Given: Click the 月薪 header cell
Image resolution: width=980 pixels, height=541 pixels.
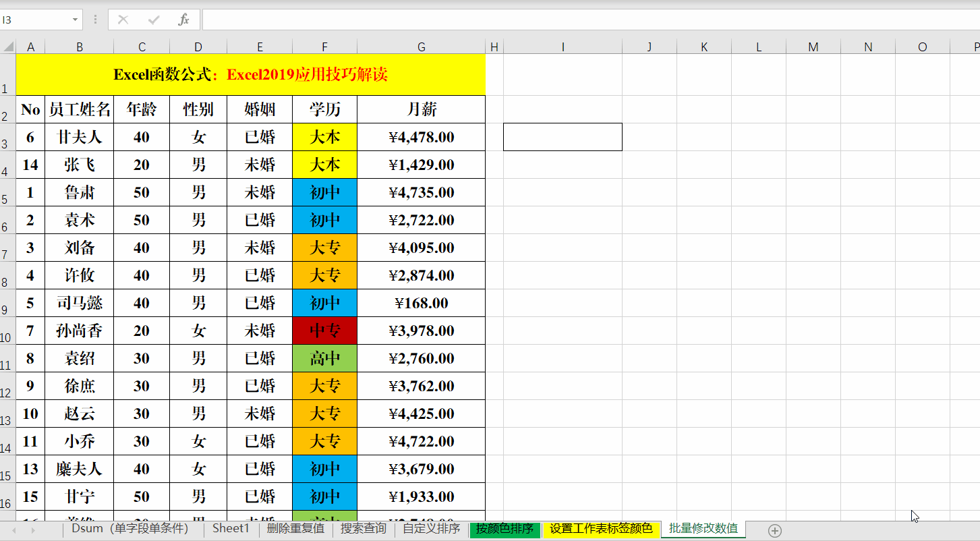Looking at the screenshot, I should (x=421, y=109).
